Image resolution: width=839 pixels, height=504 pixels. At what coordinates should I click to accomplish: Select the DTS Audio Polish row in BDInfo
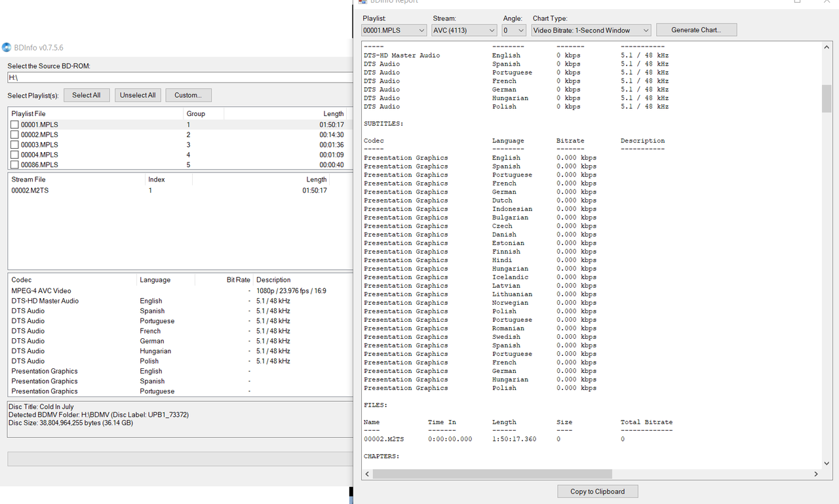(x=180, y=361)
